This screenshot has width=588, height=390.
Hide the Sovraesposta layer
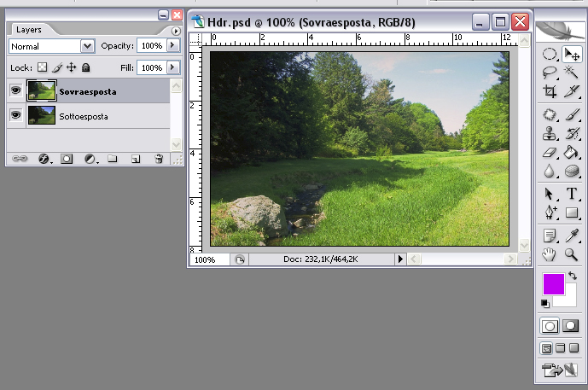pos(15,91)
